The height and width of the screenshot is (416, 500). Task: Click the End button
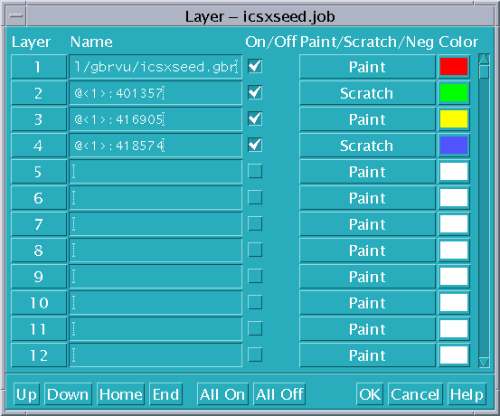tap(166, 394)
